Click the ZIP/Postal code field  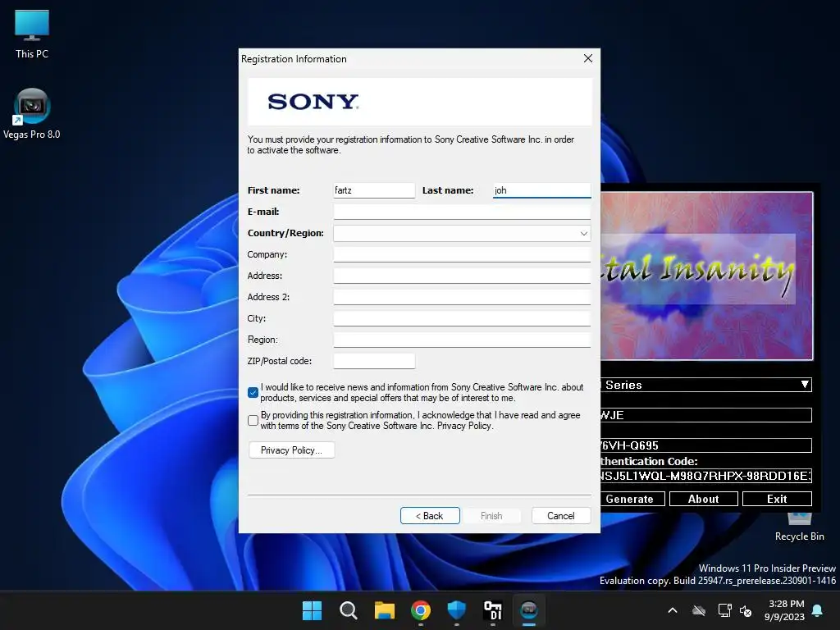click(374, 361)
